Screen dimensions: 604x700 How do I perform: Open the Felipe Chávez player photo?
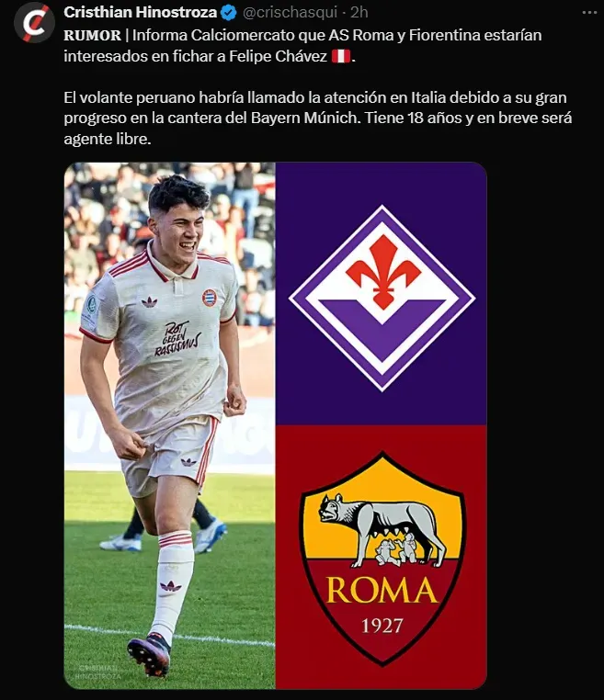pyautogui.click(x=170, y=425)
